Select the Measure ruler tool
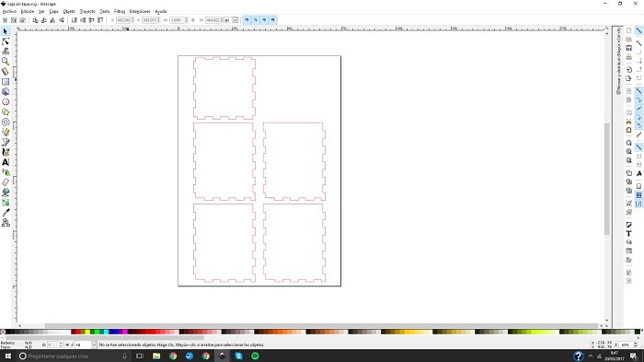Viewport: 644px width, 362px height. (6, 72)
